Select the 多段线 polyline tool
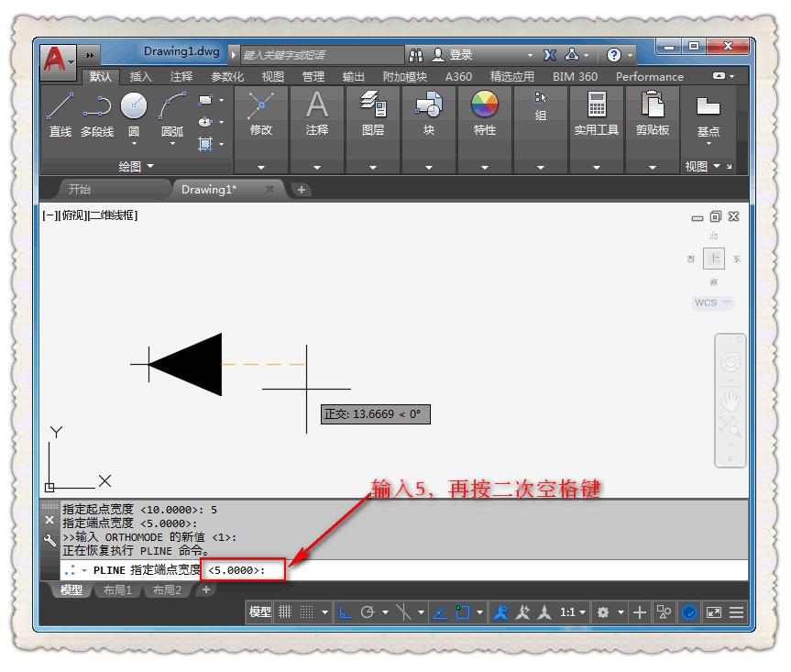Image resolution: width=791 pixels, height=672 pixels. coord(97,115)
